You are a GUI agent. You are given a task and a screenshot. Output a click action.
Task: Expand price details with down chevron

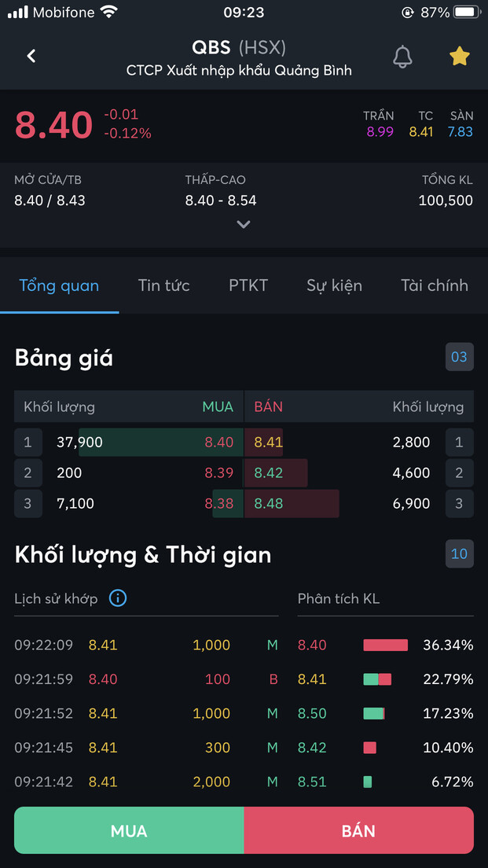[244, 224]
